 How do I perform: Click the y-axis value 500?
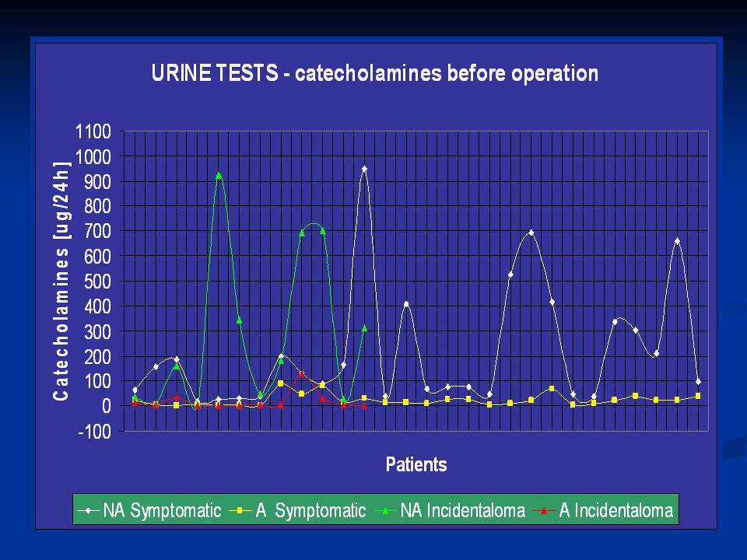click(98, 282)
